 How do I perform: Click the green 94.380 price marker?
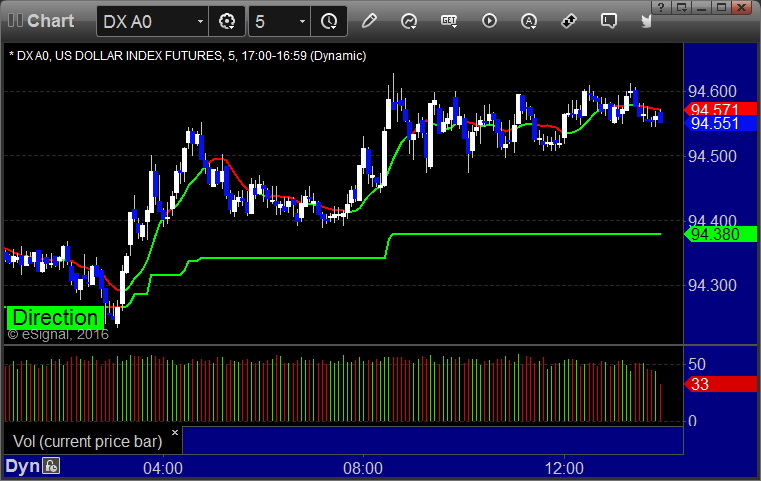[x=720, y=234]
